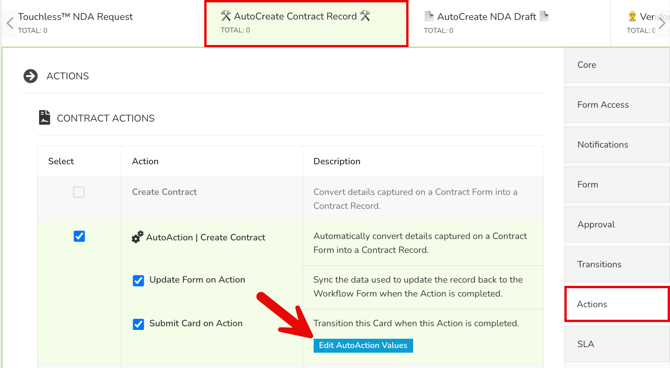Click 'TOTAL: 0' under AutoCreate NDA Draft
Screen dimensions: 670x368
point(438,30)
